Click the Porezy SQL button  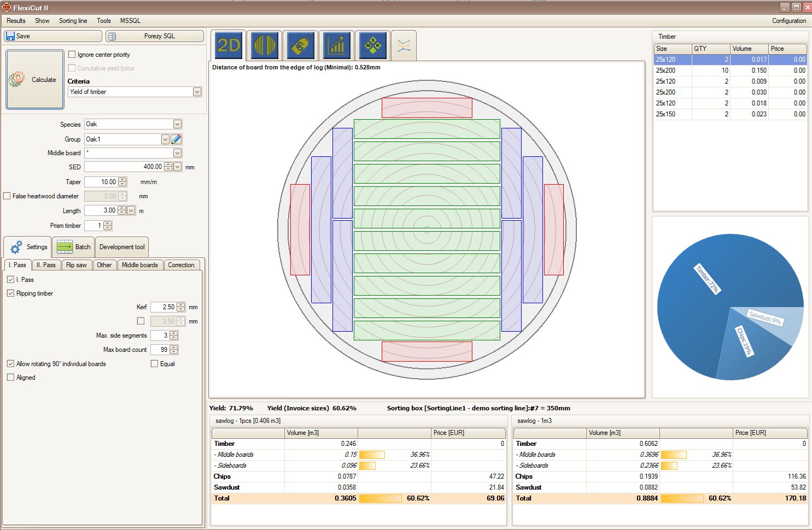point(155,36)
